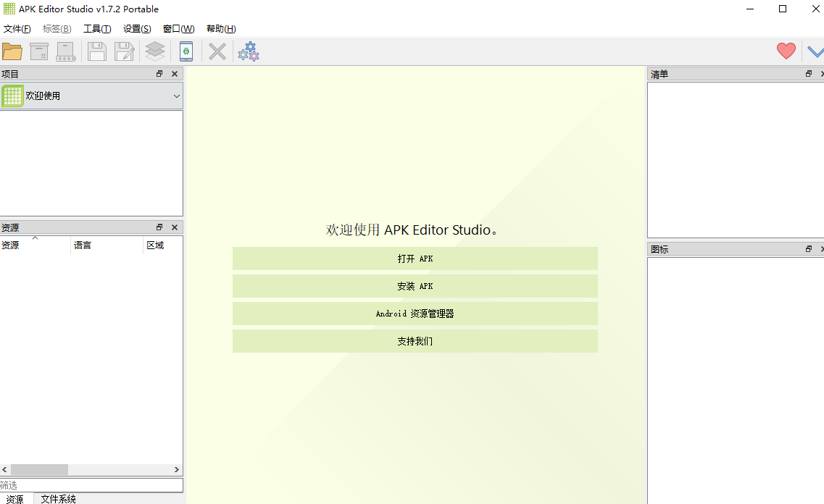
Task: Click the Open APK folder icon
Action: coord(12,51)
